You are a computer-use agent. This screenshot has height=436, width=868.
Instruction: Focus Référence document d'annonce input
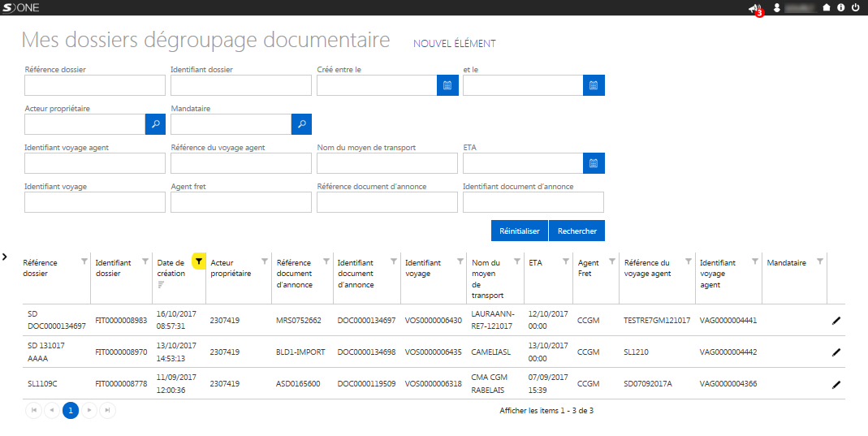click(387, 202)
